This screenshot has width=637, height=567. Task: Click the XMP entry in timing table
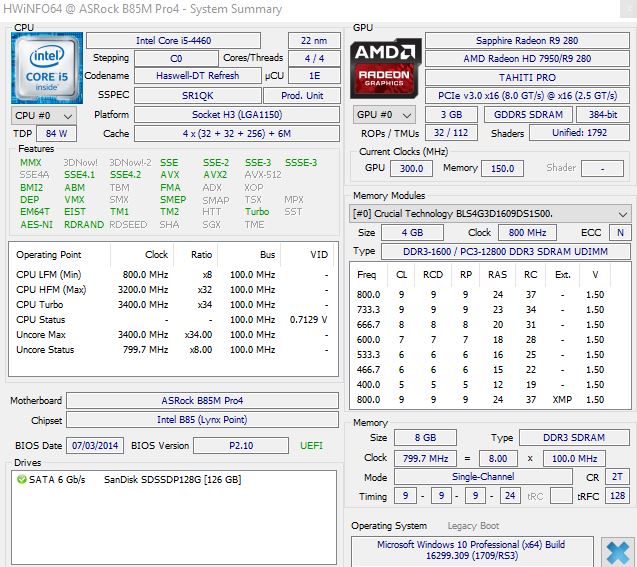(x=562, y=400)
